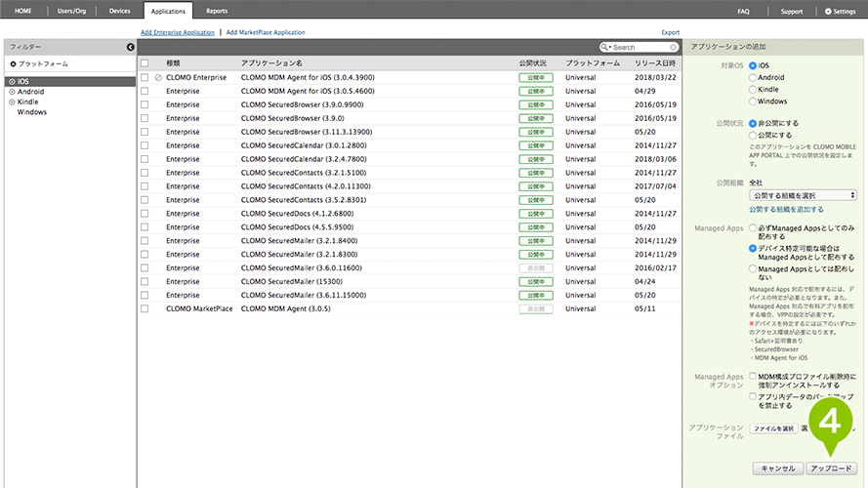The image size is (868, 488).
Task: Click the 公開する組織を追加する link
Action: (786, 210)
